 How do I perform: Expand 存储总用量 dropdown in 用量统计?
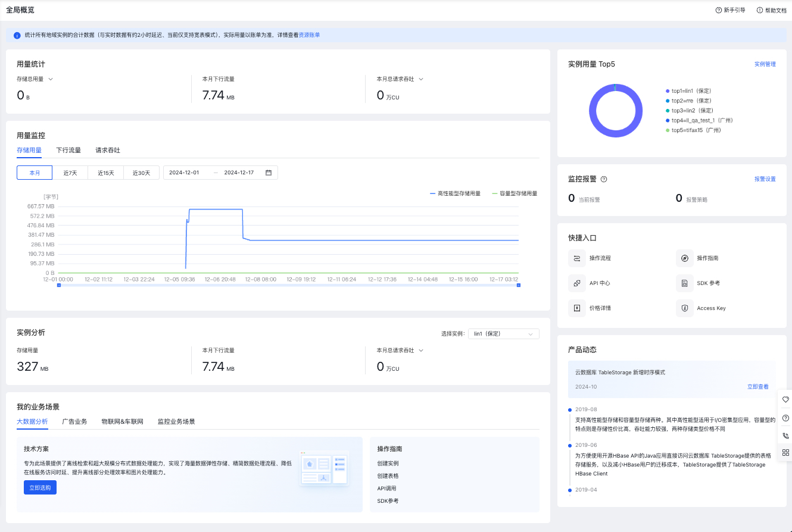tap(50, 79)
